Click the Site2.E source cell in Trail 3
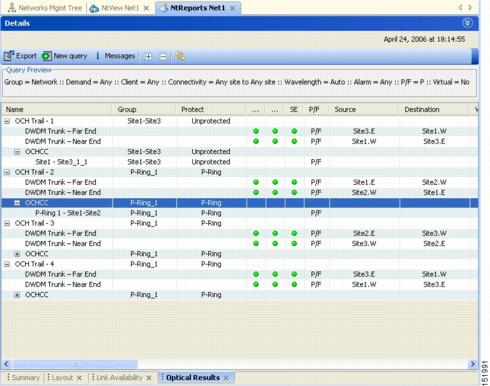This screenshot has height=386, width=490. coord(364,233)
